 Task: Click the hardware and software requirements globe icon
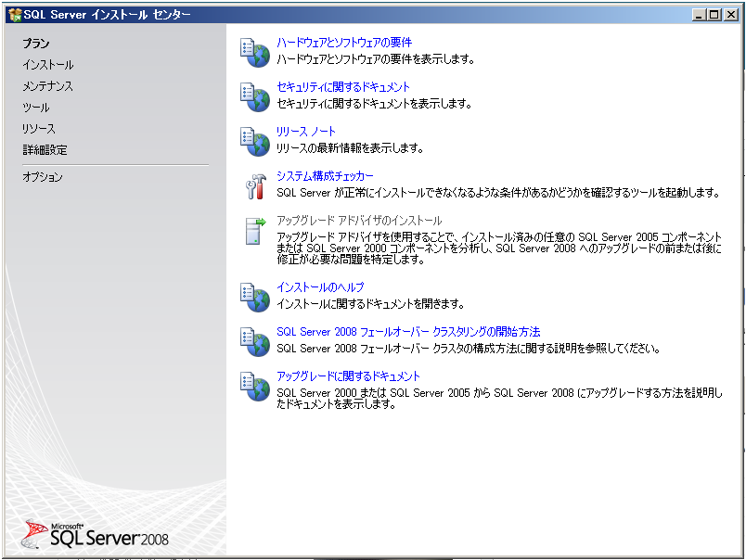255,52
